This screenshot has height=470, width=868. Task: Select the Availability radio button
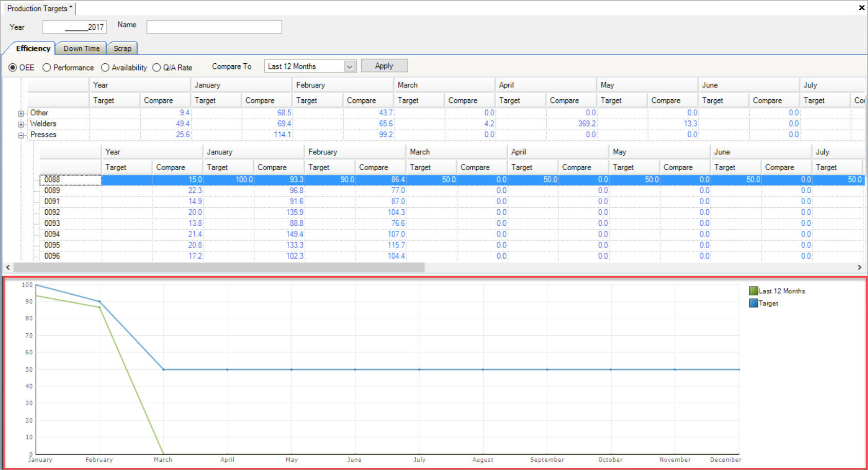tap(105, 67)
